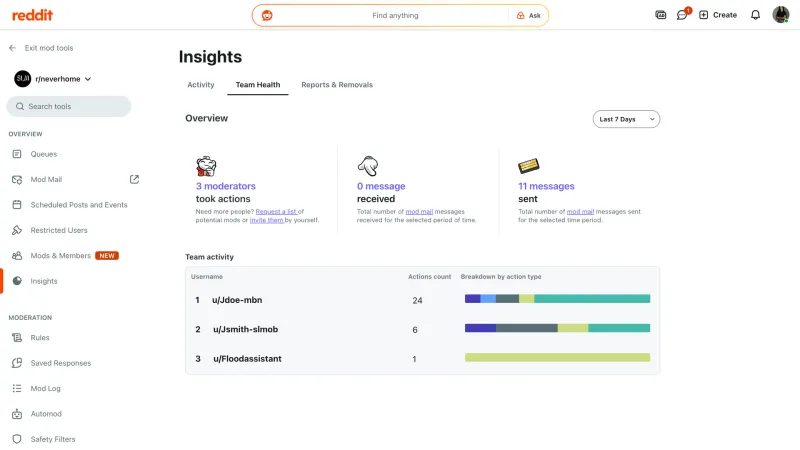The image size is (800, 450).
Task: Click Mod Mail external link icon
Action: (134, 179)
